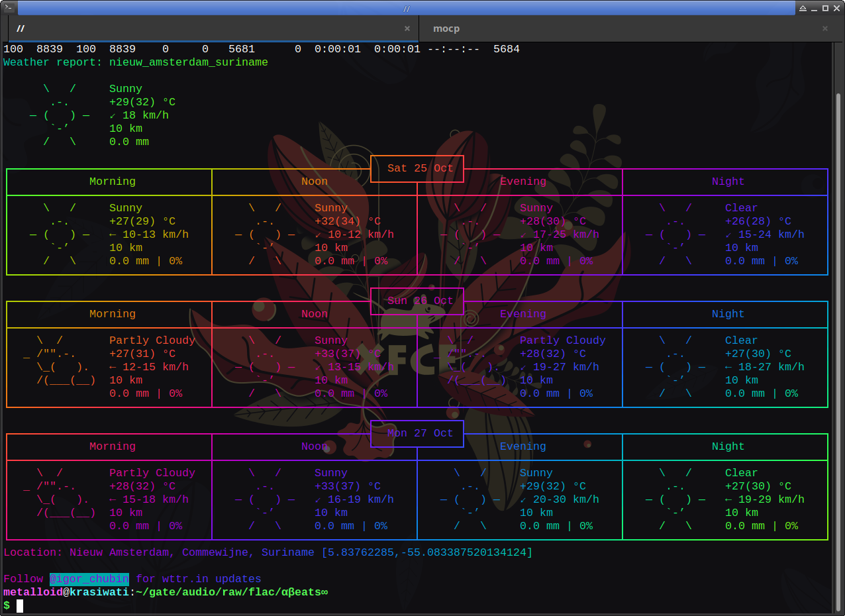Open the @igor_chubin link
845x616 pixels.
[x=89, y=579]
